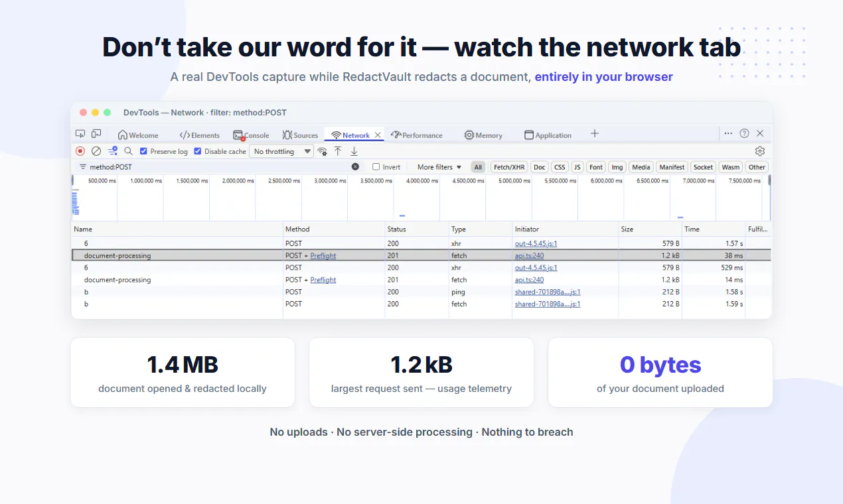Filter by JS requests
This screenshot has width=843, height=504.
point(577,167)
